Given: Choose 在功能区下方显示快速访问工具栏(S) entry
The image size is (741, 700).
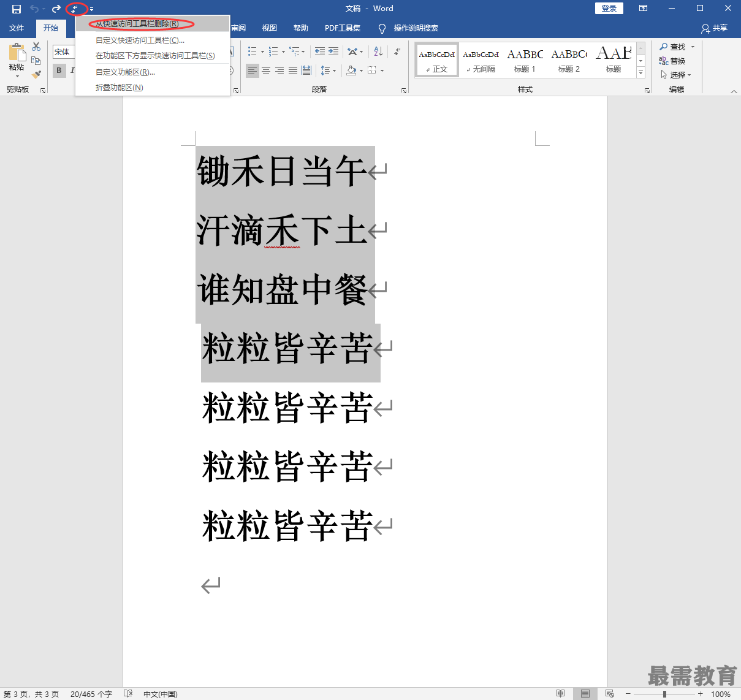Looking at the screenshot, I should (153, 56).
